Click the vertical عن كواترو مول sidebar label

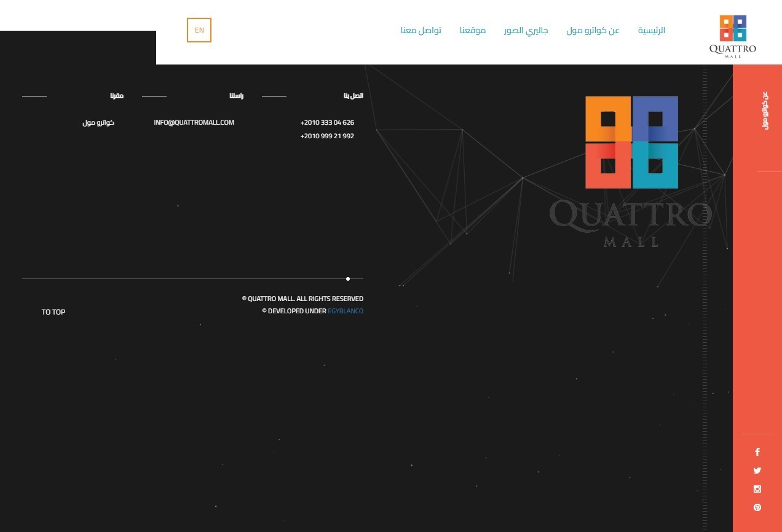pos(765,111)
